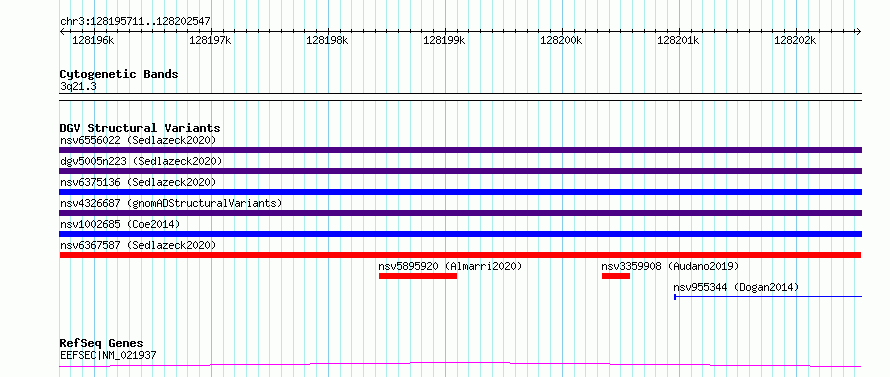Click the nsv5895920 (Almarri2020) label
This screenshot has height=377, width=890.
(450, 266)
